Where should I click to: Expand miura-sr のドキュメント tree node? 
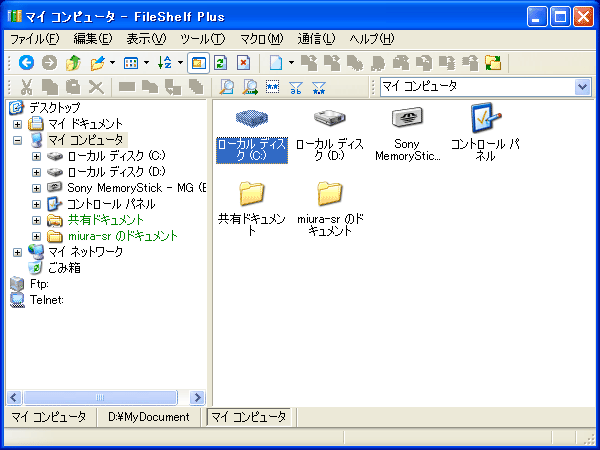36,236
